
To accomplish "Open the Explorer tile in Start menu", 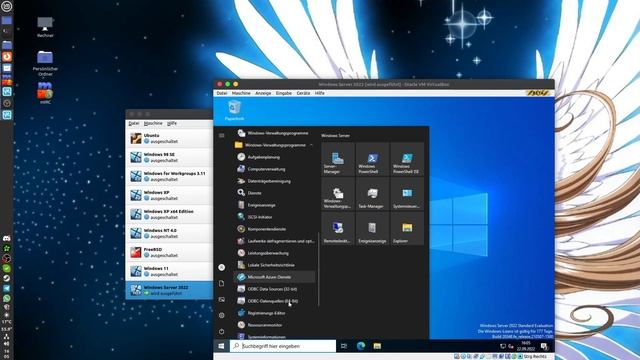I will [407, 229].
